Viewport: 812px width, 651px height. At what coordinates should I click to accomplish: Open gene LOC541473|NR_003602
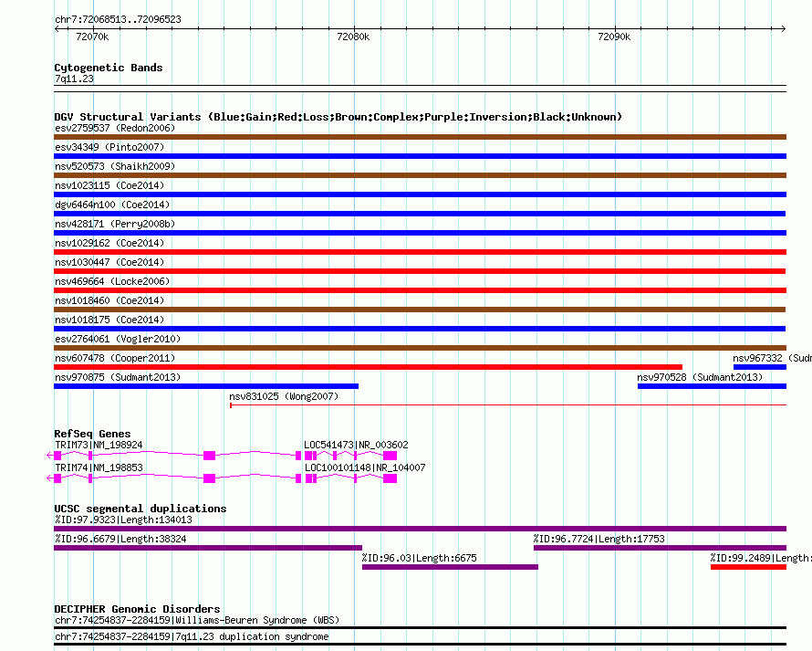tap(356, 445)
